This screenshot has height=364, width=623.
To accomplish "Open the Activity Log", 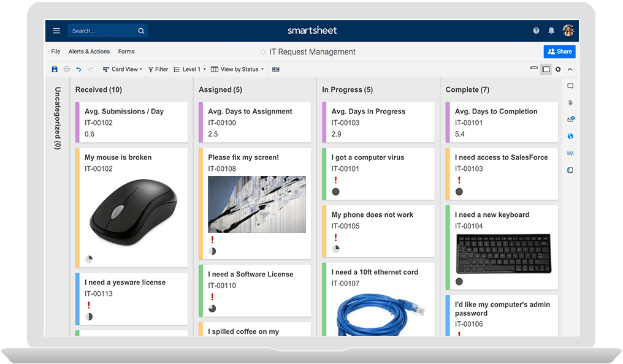I will click(x=570, y=153).
